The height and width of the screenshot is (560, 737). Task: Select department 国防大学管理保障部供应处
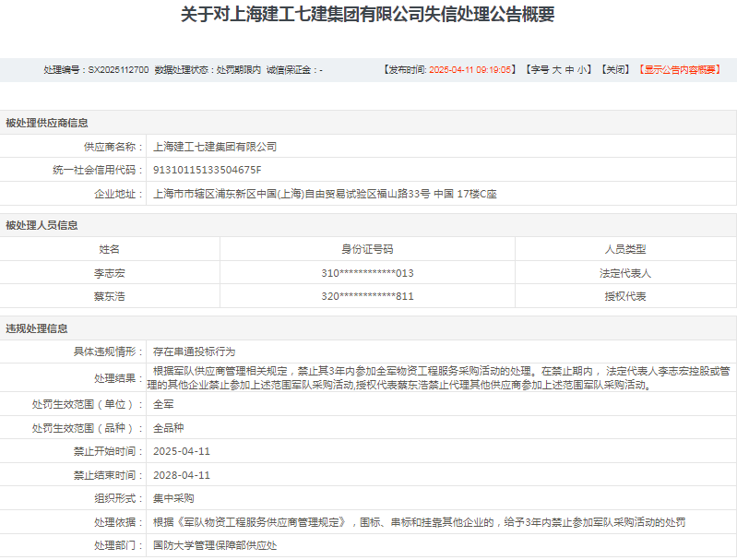pyautogui.click(x=215, y=545)
